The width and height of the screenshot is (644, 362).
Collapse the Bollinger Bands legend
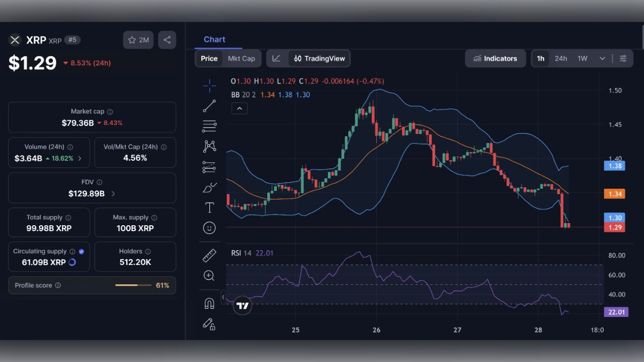[239, 108]
